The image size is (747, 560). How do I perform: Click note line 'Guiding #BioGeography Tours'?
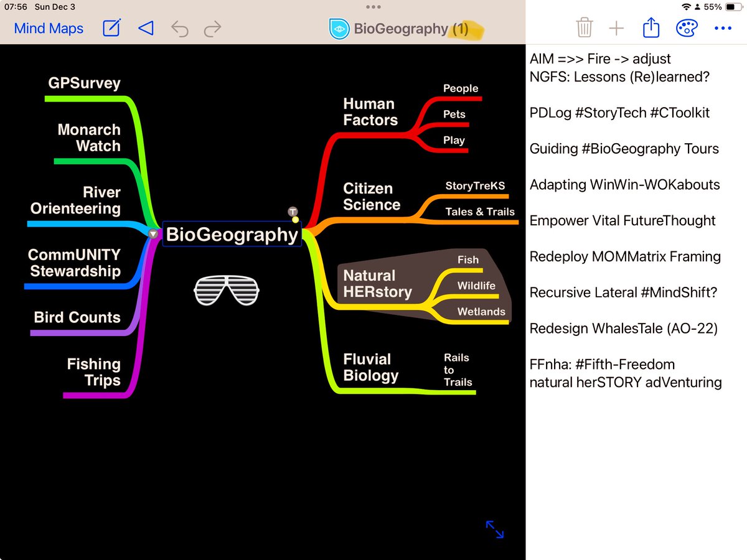624,149
